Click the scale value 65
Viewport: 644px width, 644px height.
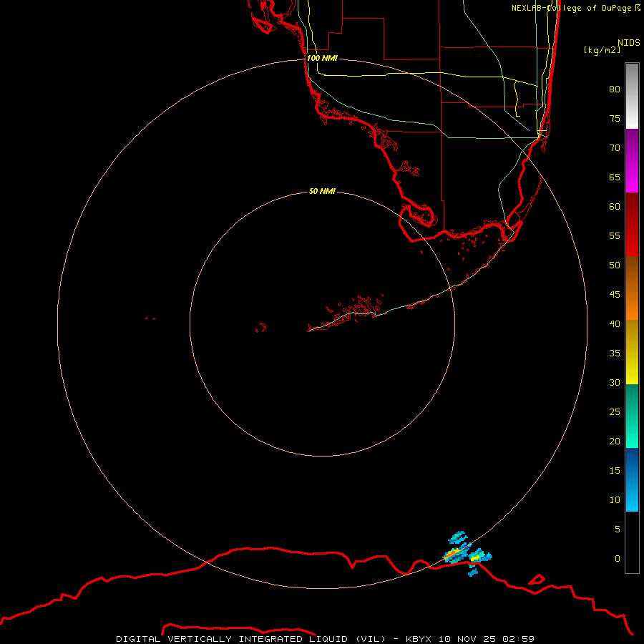click(x=615, y=177)
